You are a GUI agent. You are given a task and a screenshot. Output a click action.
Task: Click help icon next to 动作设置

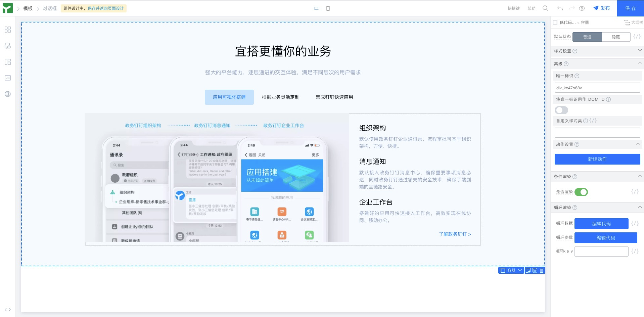click(577, 144)
